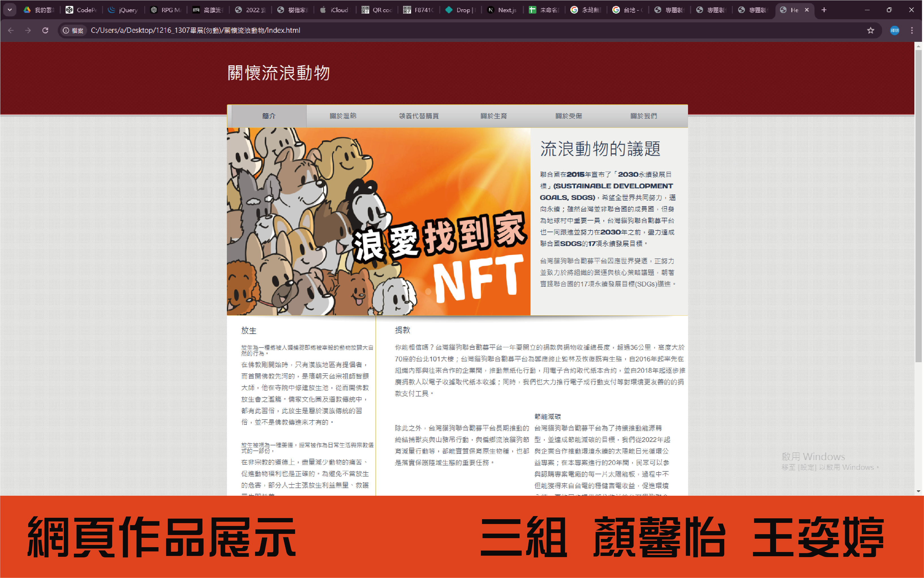Screen dimensions: 924x578
Task: Switch to the Next.js tab
Action: (502, 10)
